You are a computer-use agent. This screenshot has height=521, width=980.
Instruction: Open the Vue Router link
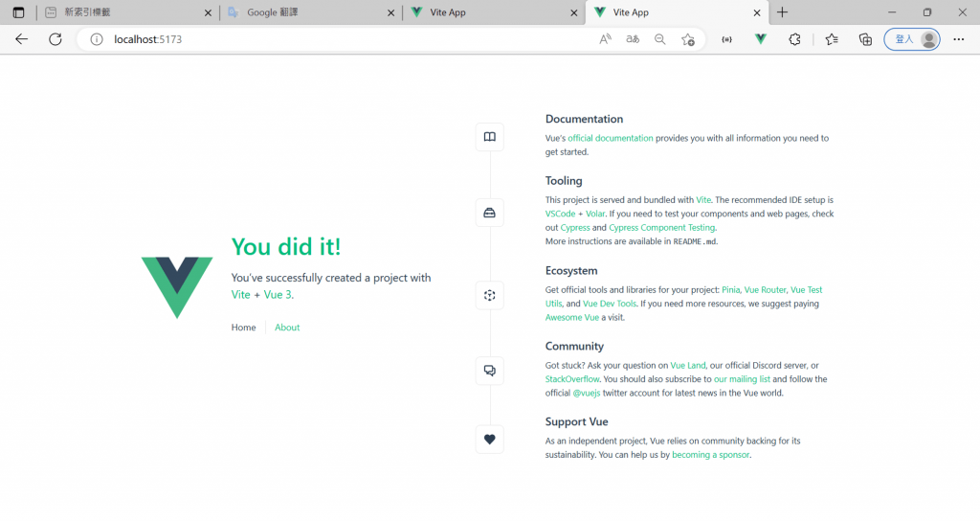tap(765, 290)
